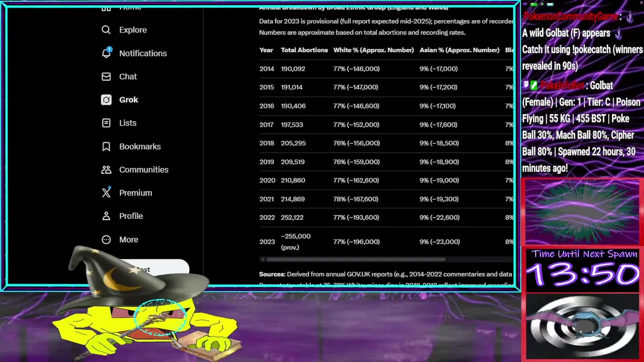Select the 252,122 total cell
The height and width of the screenshot is (362, 644).
point(292,218)
